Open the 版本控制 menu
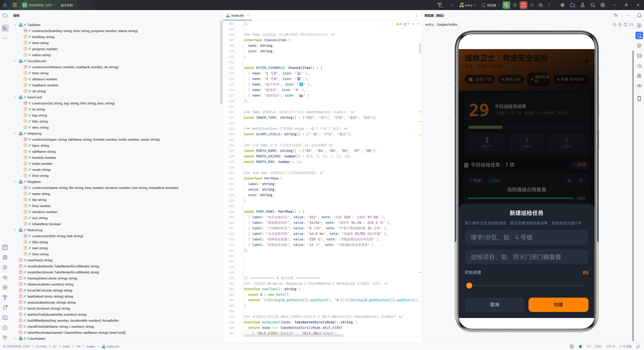The image size is (644, 350). (x=68, y=5)
